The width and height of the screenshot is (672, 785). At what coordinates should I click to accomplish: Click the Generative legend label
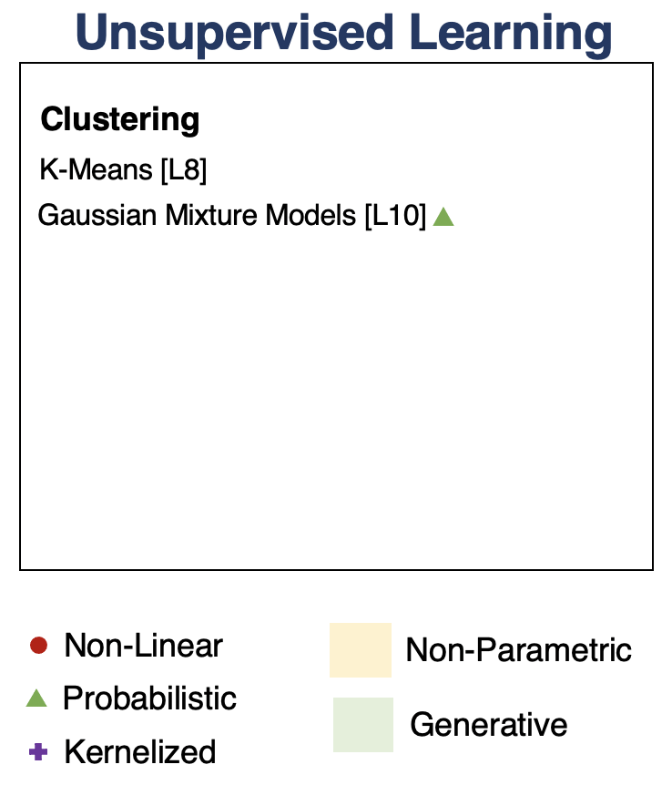(488, 725)
